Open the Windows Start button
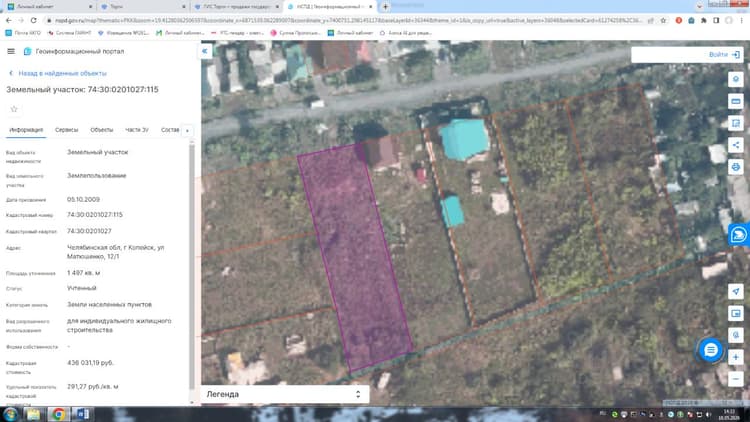The width and height of the screenshot is (750, 422). (x=11, y=414)
